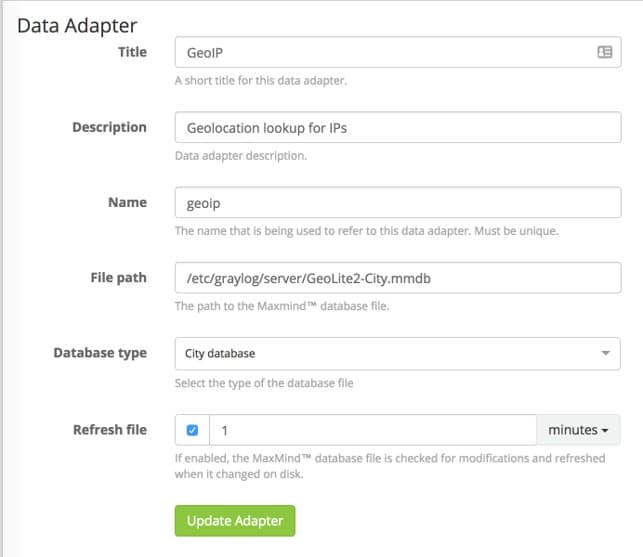Viewport: 643px width, 557px height.
Task: Select the Name field with geoip
Action: click(x=397, y=202)
